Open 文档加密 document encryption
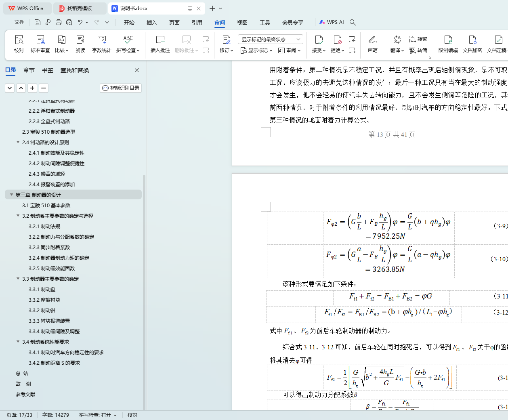 [x=472, y=44]
